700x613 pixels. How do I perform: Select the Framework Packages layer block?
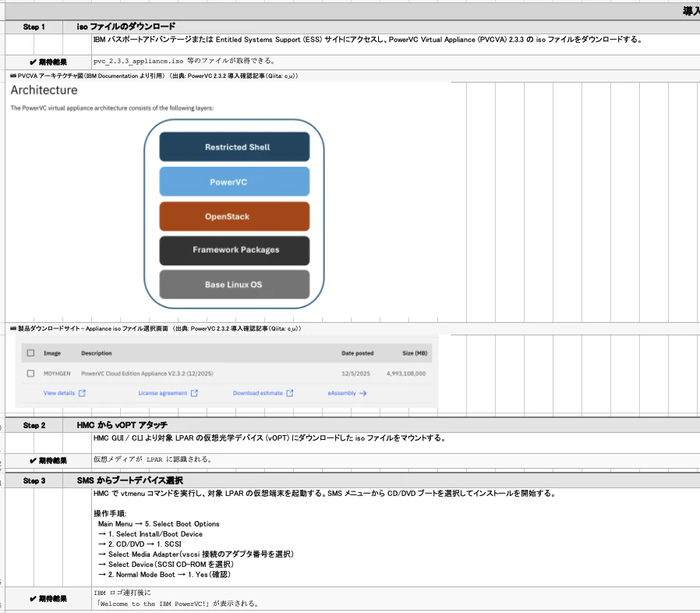click(x=235, y=250)
